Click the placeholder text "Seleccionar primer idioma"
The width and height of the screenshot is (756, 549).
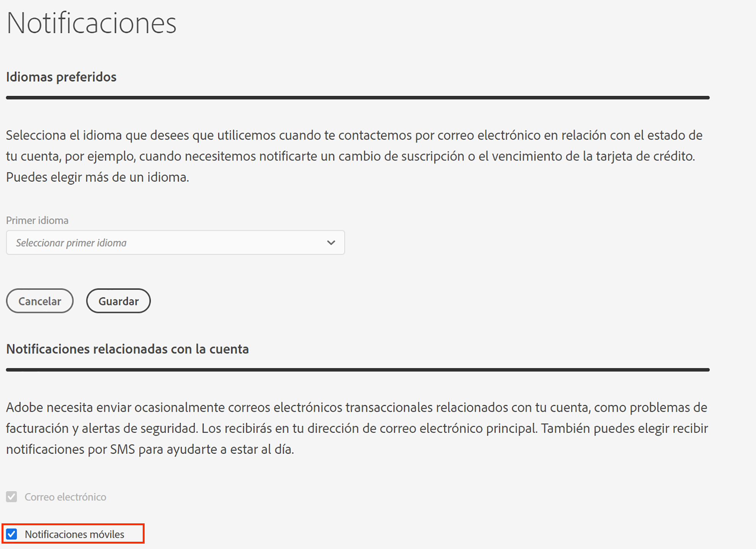[71, 242]
